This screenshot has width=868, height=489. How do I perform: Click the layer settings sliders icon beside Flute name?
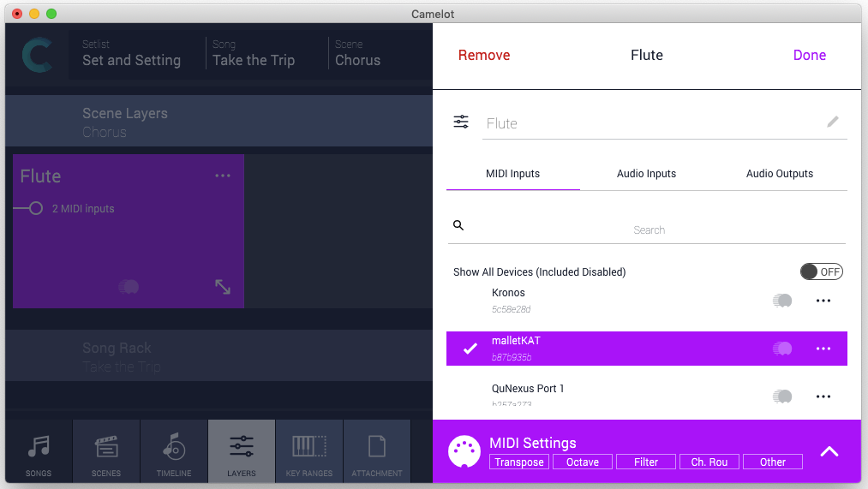click(461, 122)
